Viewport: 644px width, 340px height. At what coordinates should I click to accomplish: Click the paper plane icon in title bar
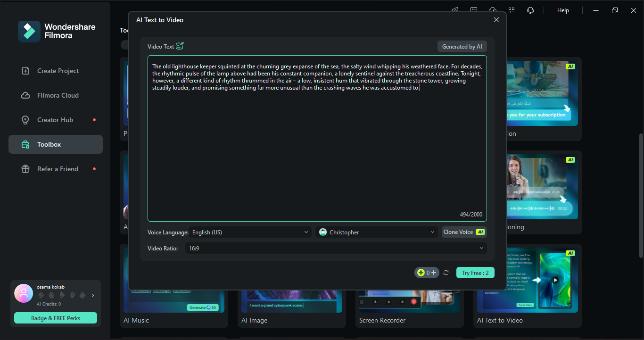[455, 10]
